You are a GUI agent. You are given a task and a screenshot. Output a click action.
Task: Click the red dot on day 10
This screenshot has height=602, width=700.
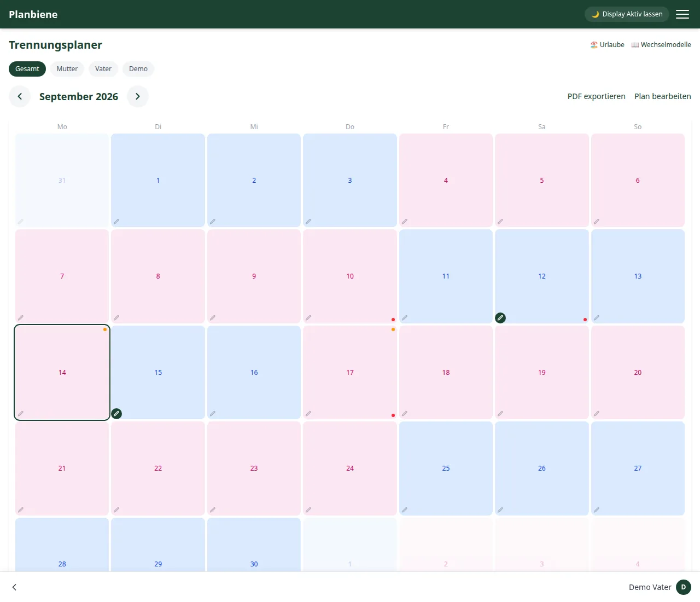point(393,320)
